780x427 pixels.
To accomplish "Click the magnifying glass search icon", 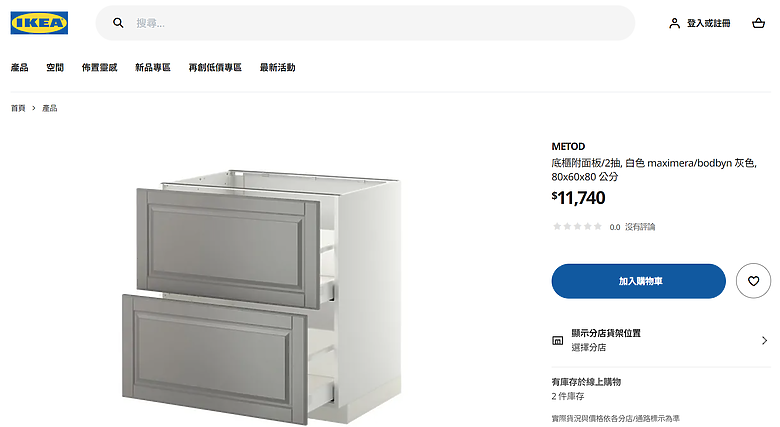I will point(118,23).
